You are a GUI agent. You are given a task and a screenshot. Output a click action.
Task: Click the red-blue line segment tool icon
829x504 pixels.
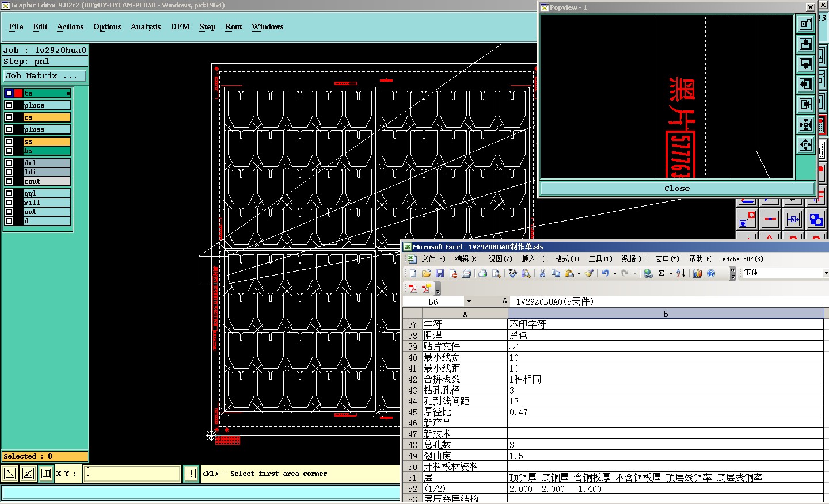770,219
